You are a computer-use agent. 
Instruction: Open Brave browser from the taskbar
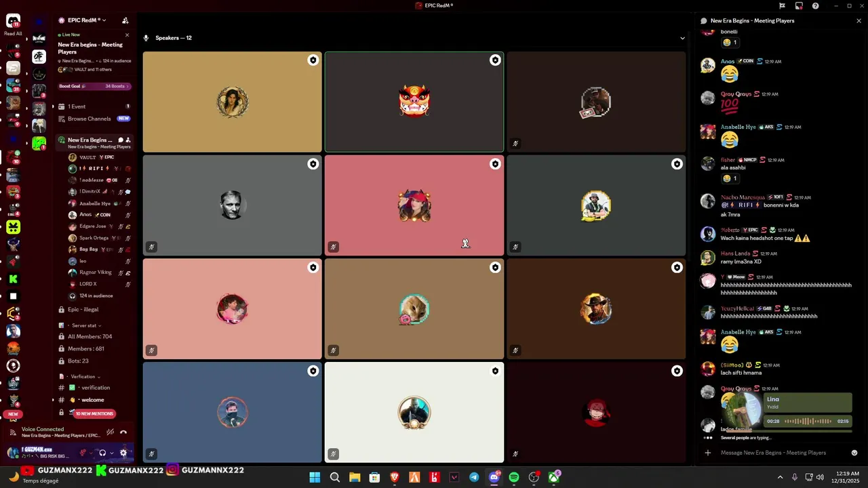pos(395,477)
